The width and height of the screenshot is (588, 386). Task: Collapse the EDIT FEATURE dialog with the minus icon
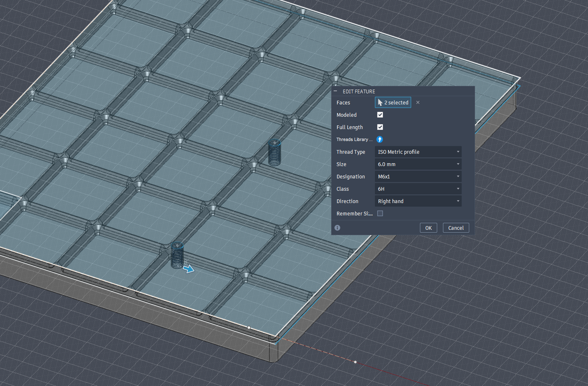[x=335, y=91]
